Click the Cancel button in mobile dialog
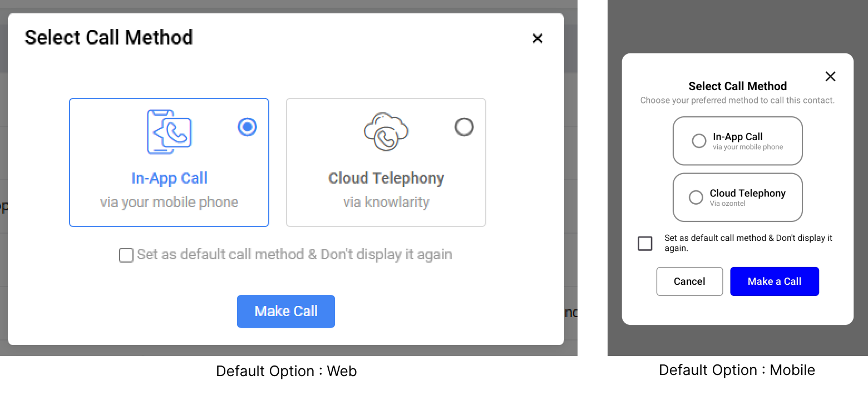868x395 pixels. pos(689,282)
